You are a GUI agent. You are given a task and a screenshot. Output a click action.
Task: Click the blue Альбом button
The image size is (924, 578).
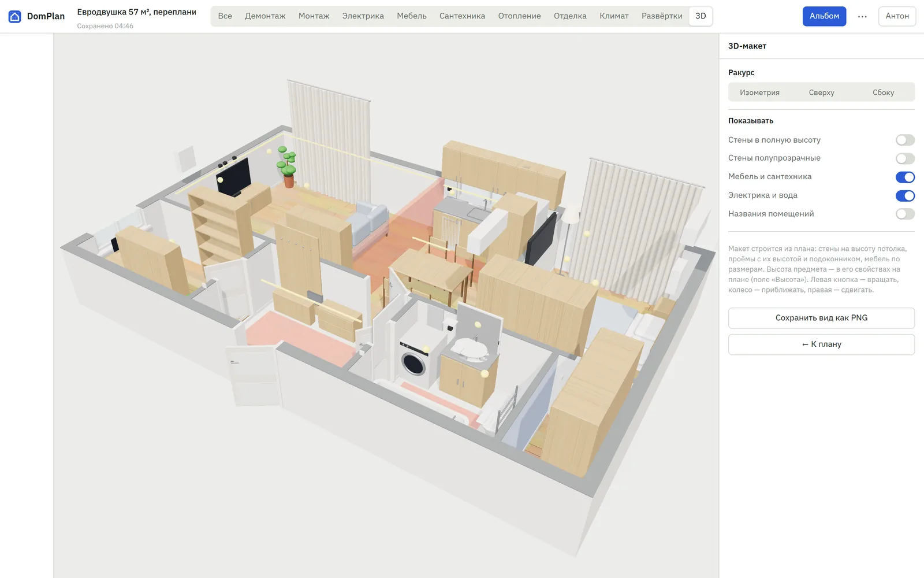point(824,16)
